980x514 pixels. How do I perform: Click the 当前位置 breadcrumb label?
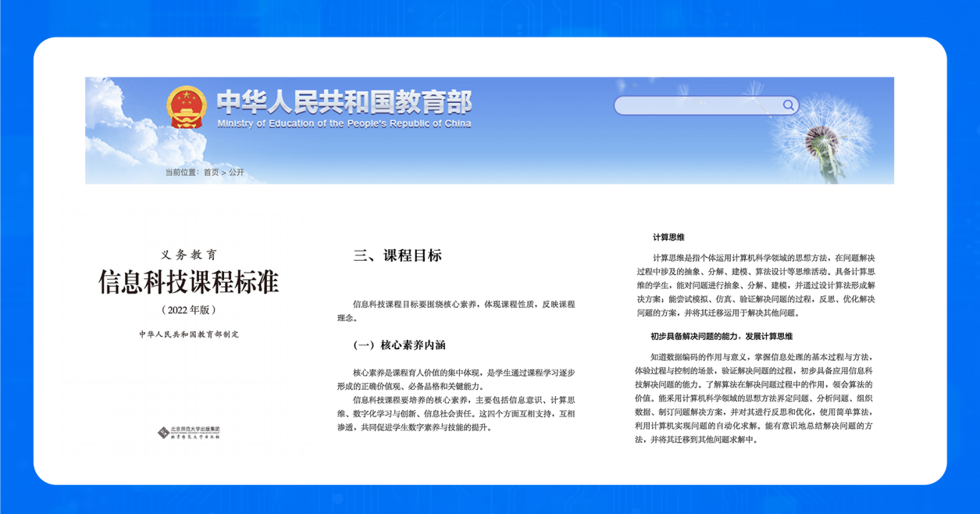[182, 173]
